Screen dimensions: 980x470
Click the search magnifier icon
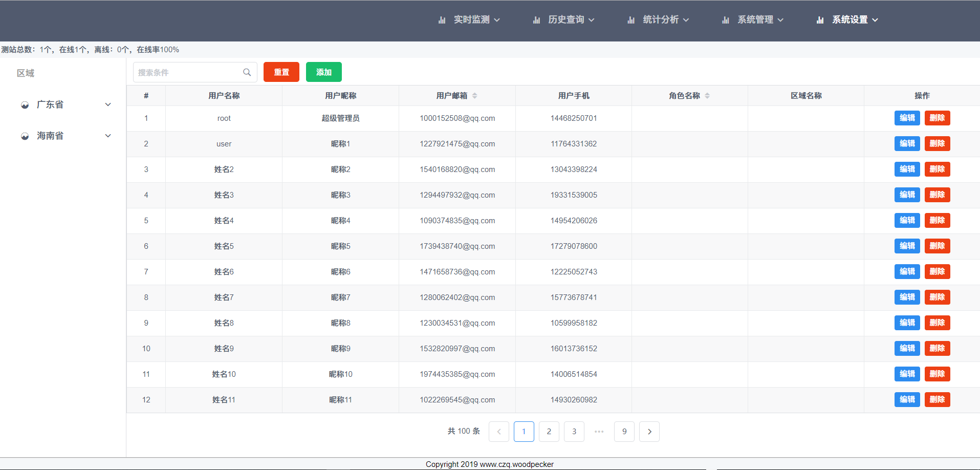coord(247,72)
